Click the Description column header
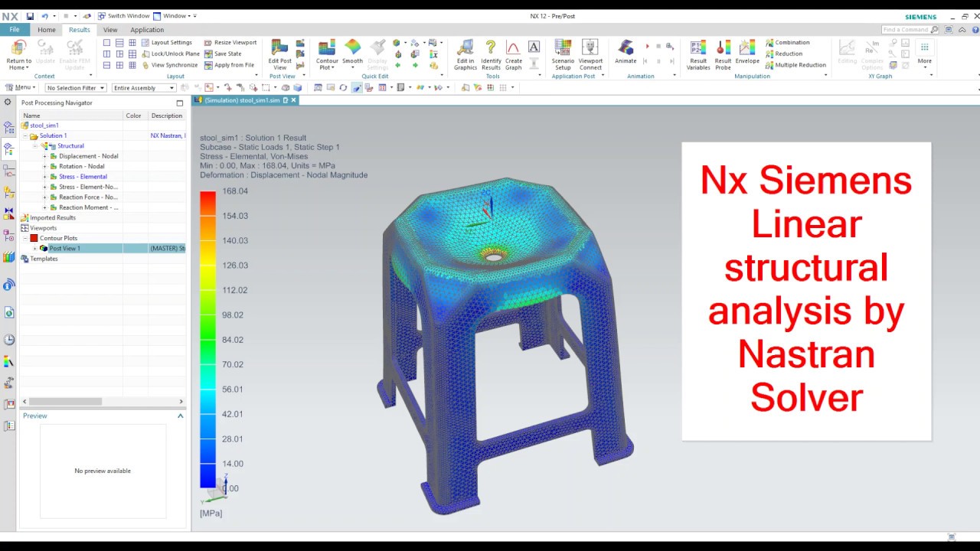The image size is (980, 551). [x=167, y=116]
